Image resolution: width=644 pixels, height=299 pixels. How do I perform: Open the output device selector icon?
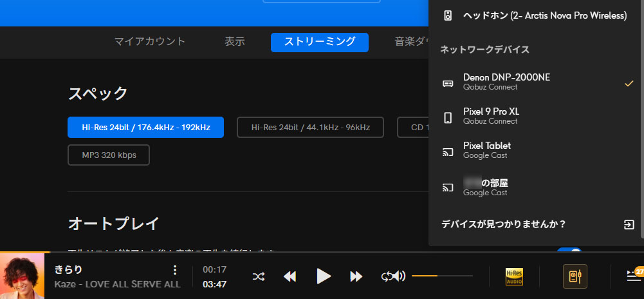(575, 276)
